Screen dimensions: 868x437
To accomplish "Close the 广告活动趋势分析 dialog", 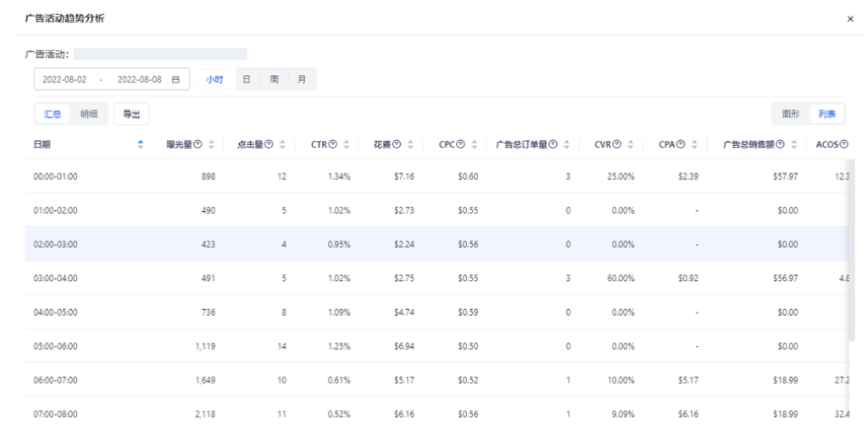I will (850, 19).
